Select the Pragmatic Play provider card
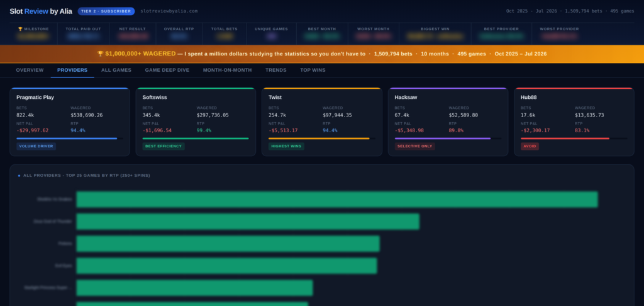Screen dimensions: 644x306 pyautogui.click(x=70, y=122)
